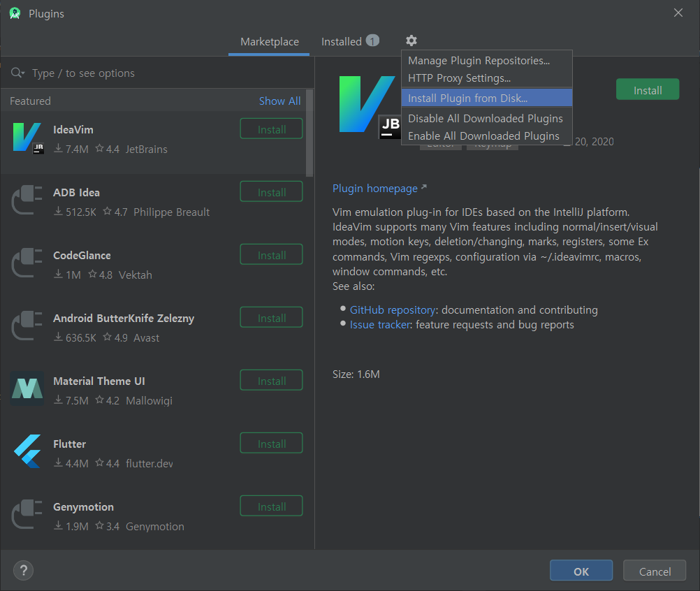Click the green Install button in details pane
Screen dimensions: 700x591
click(x=648, y=89)
